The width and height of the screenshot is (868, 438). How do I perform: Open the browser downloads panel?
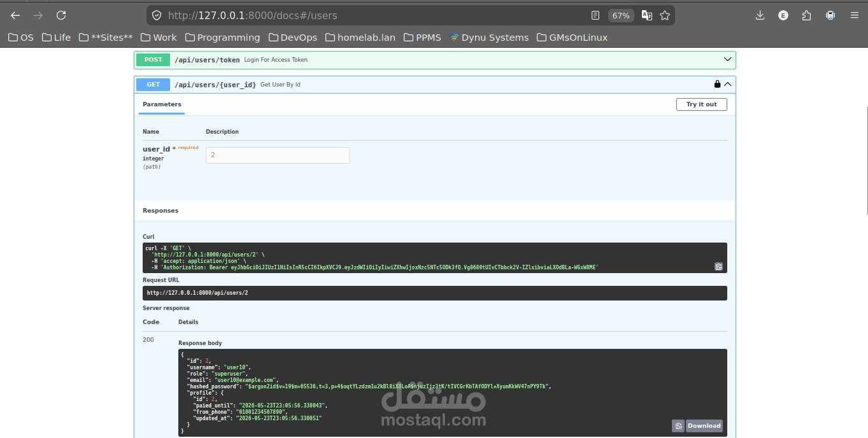760,15
